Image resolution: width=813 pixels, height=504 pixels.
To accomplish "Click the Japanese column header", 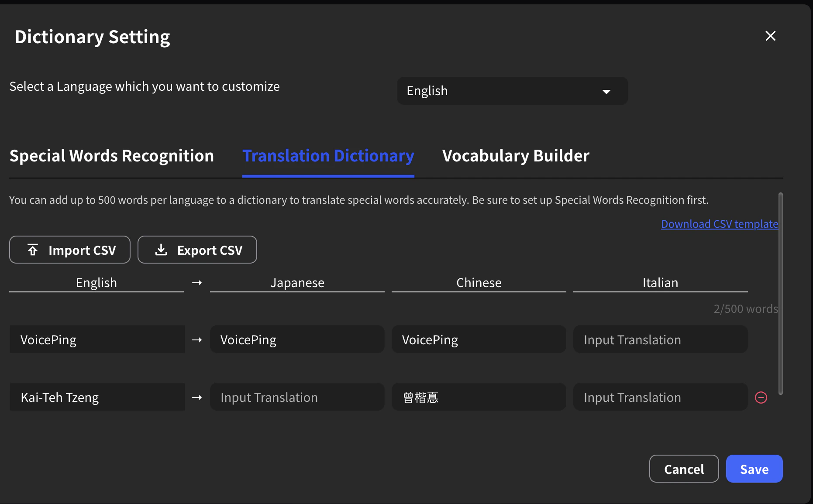I will pyautogui.click(x=297, y=283).
